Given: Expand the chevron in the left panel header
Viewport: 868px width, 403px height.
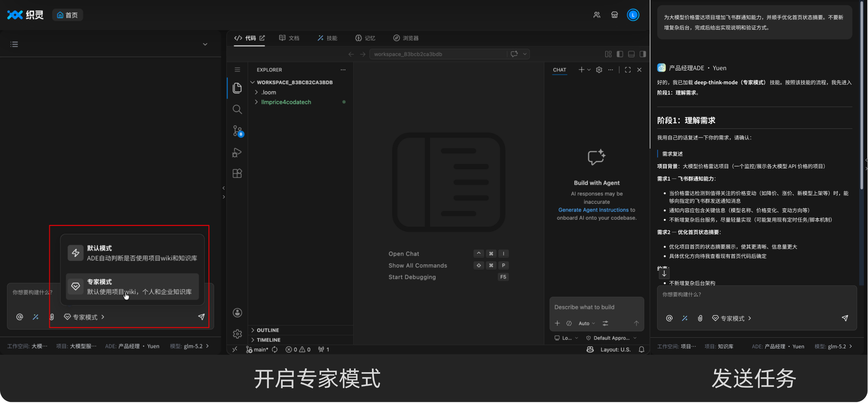Looking at the screenshot, I should (x=205, y=44).
